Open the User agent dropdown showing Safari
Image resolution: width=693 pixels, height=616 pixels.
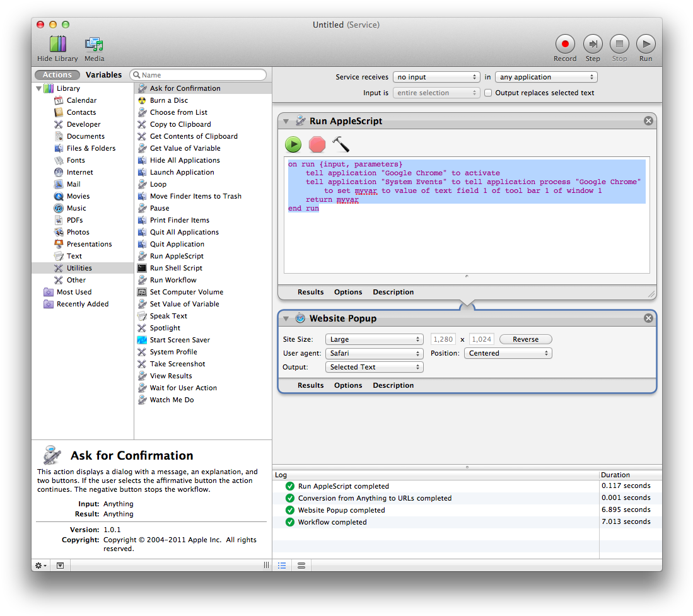pos(374,353)
